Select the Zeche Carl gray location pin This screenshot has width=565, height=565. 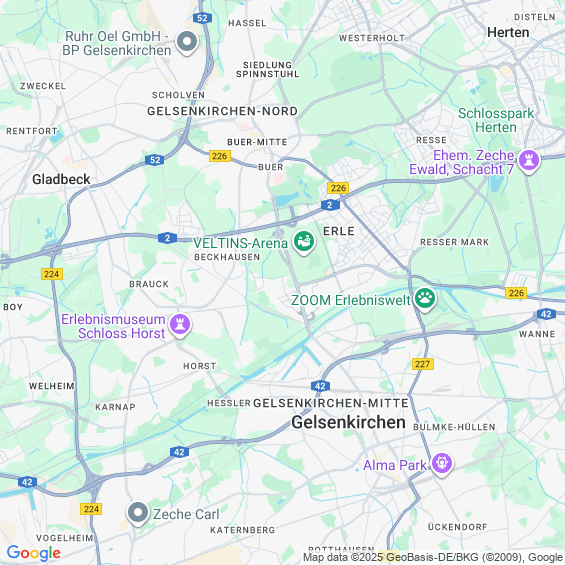pyautogui.click(x=138, y=513)
